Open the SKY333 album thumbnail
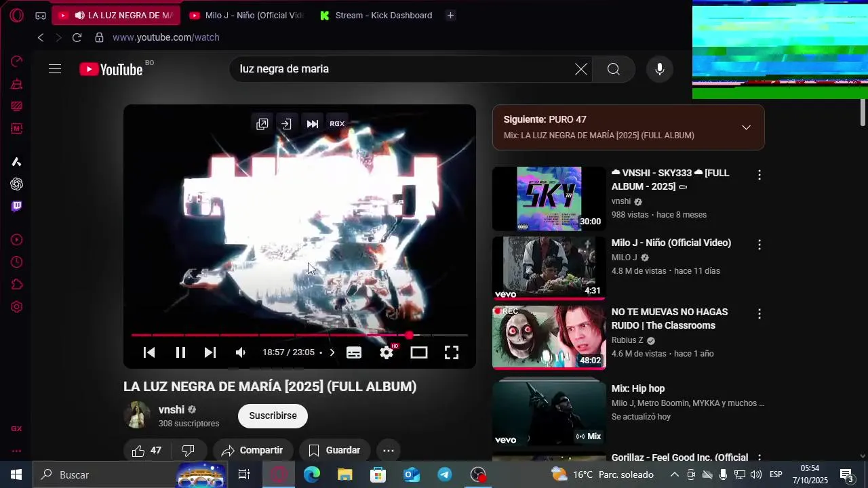Image resolution: width=868 pixels, height=488 pixels. click(x=549, y=199)
